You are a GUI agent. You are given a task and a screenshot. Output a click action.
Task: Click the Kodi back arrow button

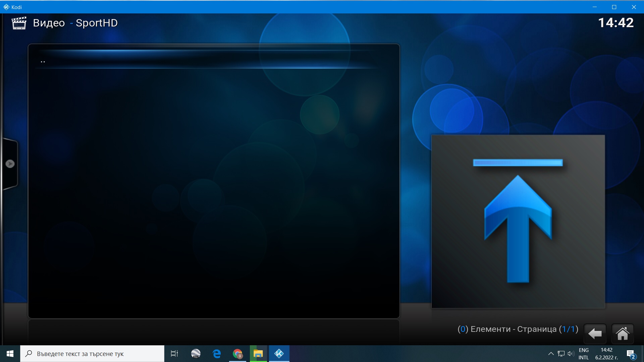click(x=595, y=334)
